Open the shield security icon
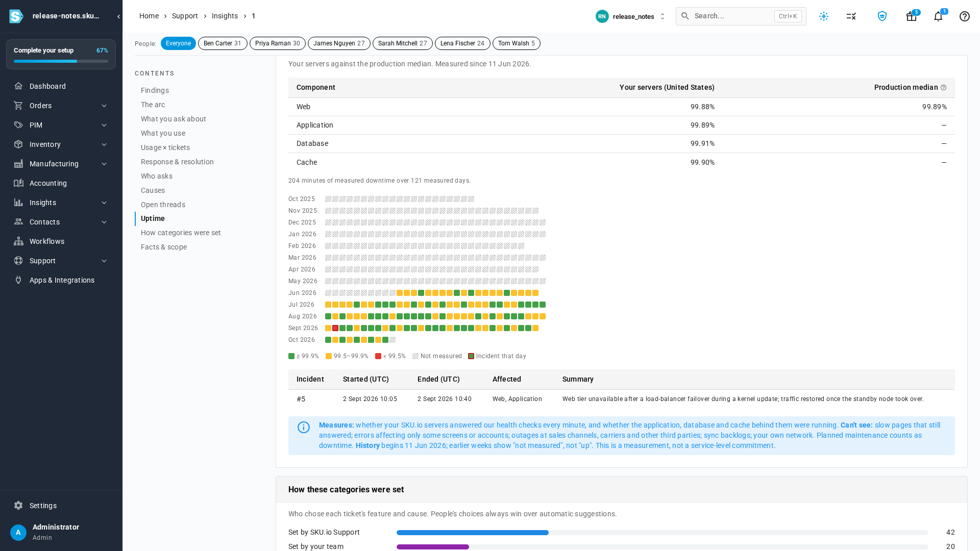The image size is (980, 551). (x=882, y=16)
